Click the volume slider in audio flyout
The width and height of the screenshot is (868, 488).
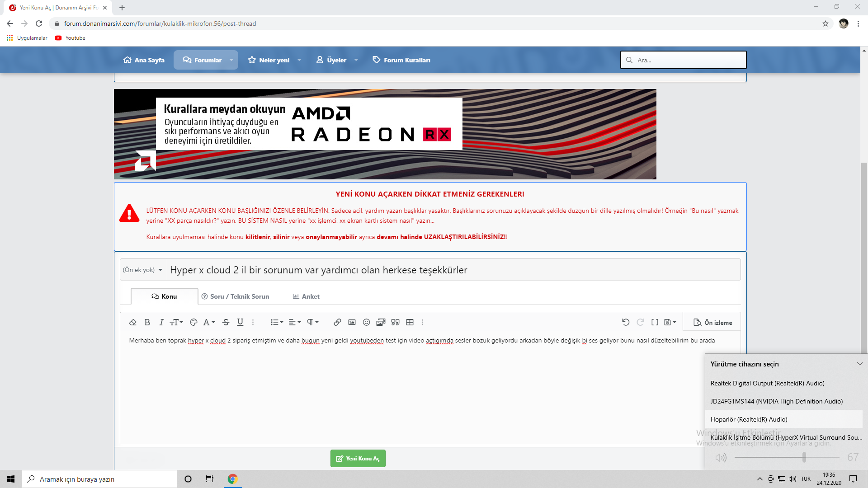point(787,457)
